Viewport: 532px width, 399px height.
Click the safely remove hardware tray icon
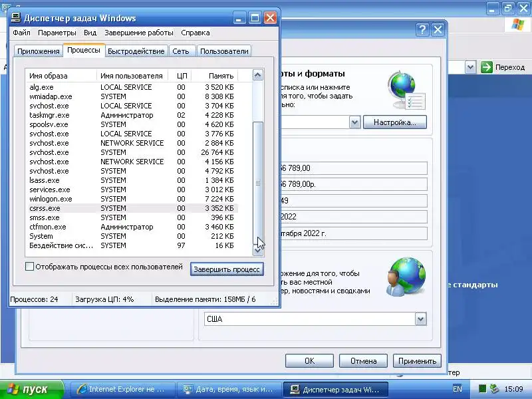tap(495, 389)
